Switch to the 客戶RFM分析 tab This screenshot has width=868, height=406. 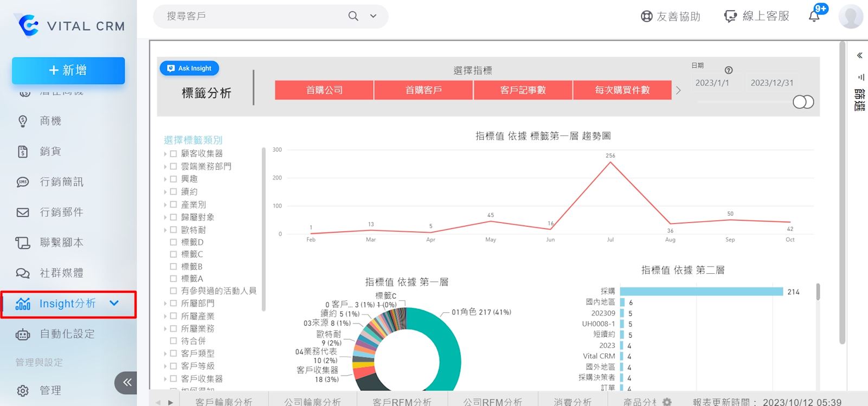pyautogui.click(x=402, y=402)
